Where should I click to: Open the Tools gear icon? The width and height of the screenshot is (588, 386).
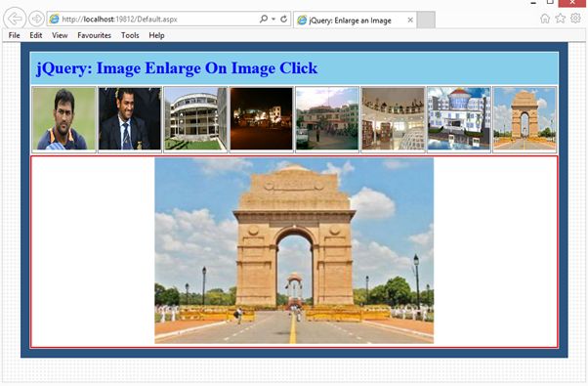pos(575,18)
